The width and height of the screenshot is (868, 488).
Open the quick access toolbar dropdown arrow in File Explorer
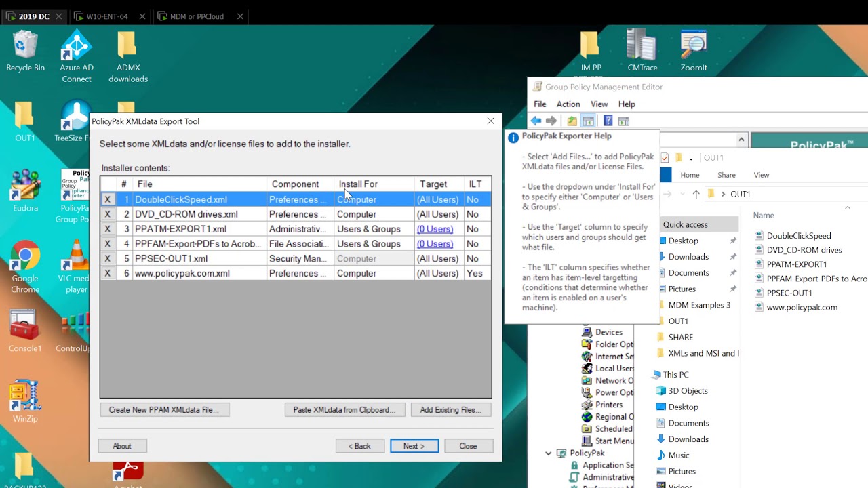point(691,158)
